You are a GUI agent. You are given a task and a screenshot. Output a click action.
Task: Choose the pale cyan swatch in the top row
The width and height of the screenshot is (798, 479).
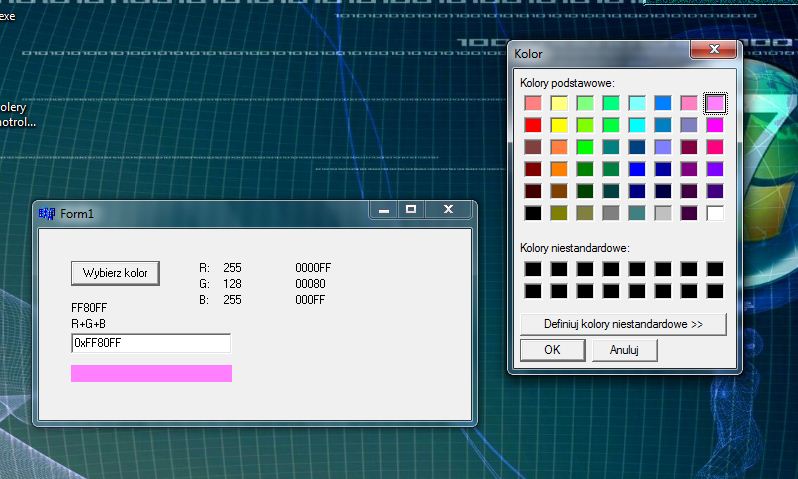click(x=637, y=103)
